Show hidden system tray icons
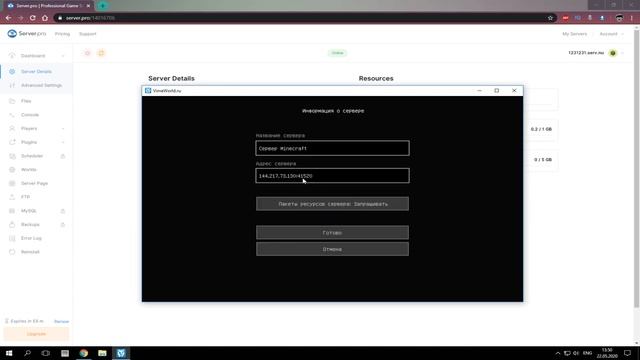640x360 pixels. pyautogui.click(x=558, y=353)
